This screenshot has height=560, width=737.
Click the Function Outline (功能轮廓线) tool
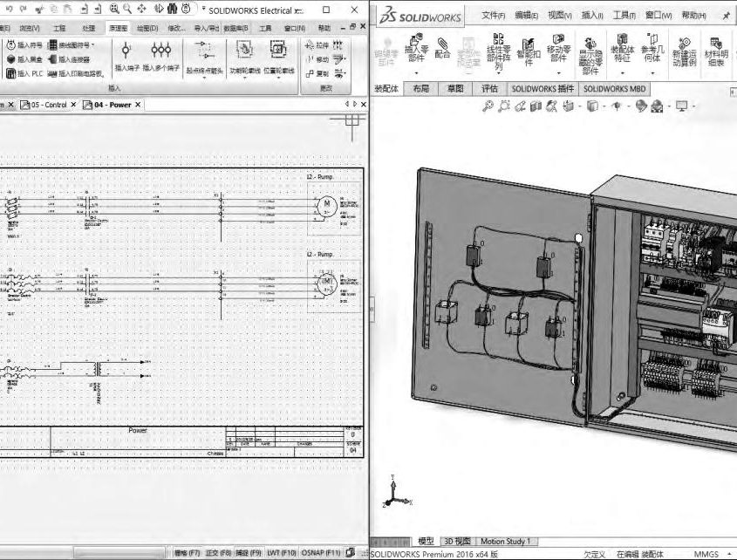pos(244,57)
